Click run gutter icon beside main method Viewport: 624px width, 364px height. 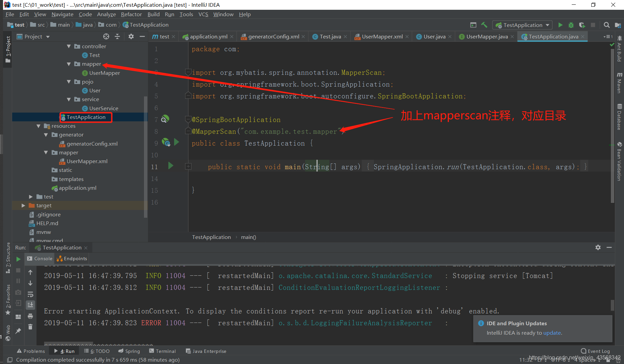click(171, 165)
